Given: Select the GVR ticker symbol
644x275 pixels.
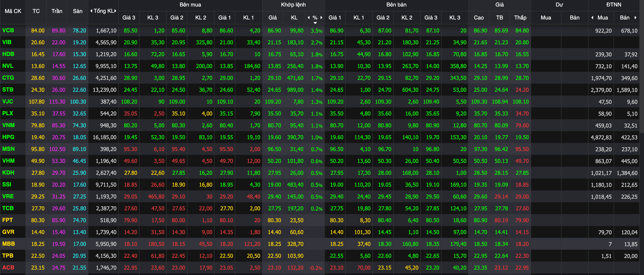Looking at the screenshot, I should (8, 232).
